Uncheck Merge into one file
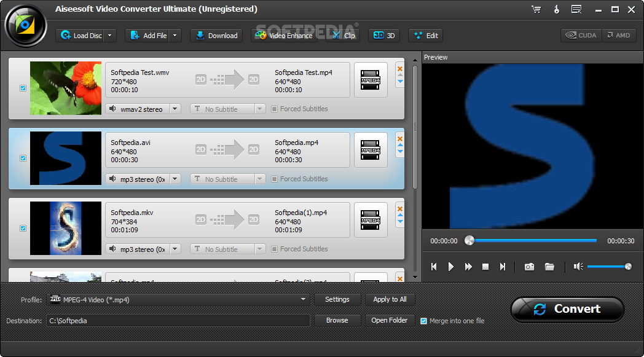 (424, 321)
